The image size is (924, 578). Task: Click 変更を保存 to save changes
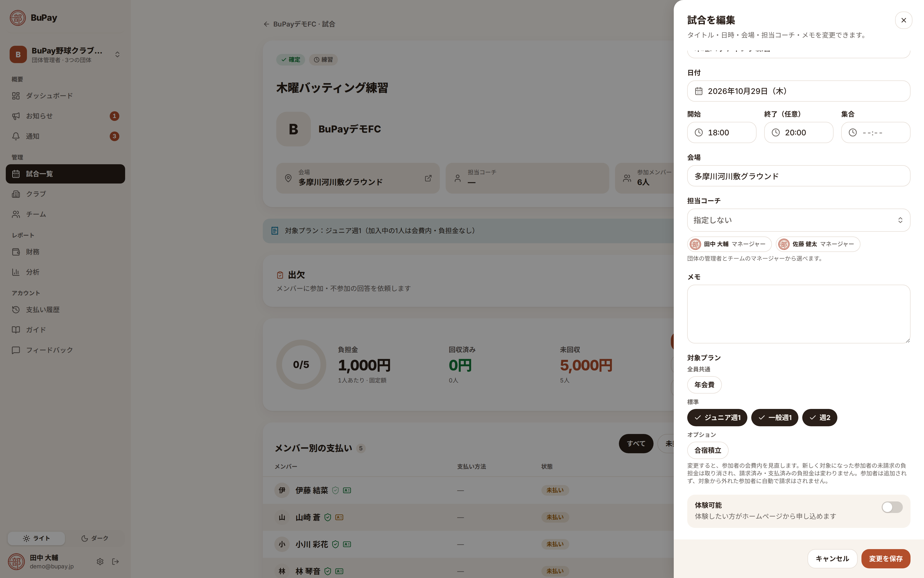pos(886,559)
